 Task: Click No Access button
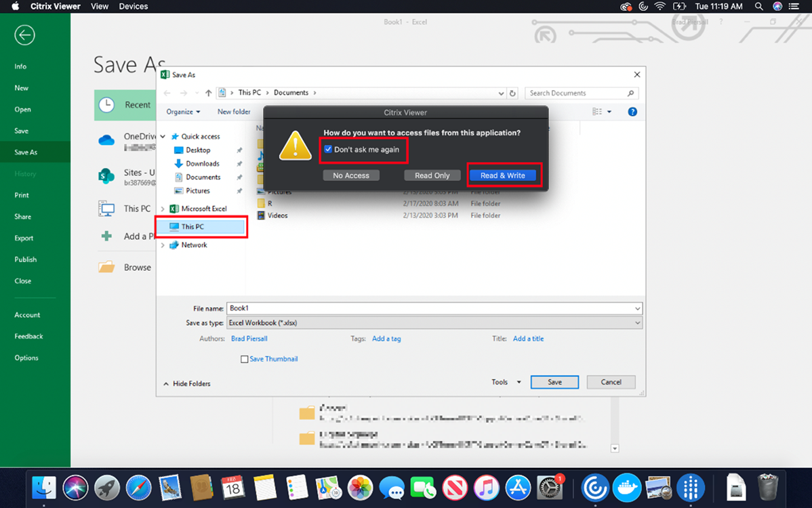pos(351,175)
